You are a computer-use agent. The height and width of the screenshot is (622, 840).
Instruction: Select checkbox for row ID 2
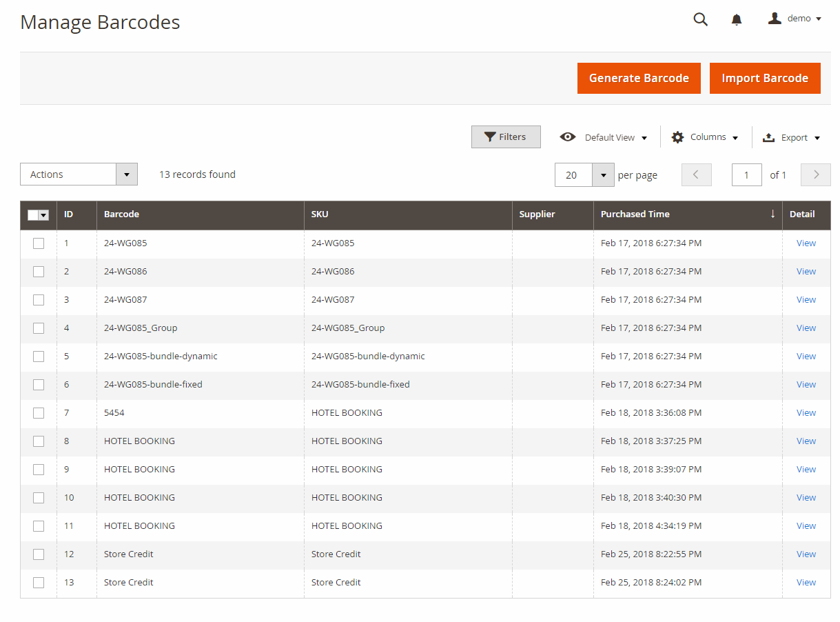coord(39,271)
